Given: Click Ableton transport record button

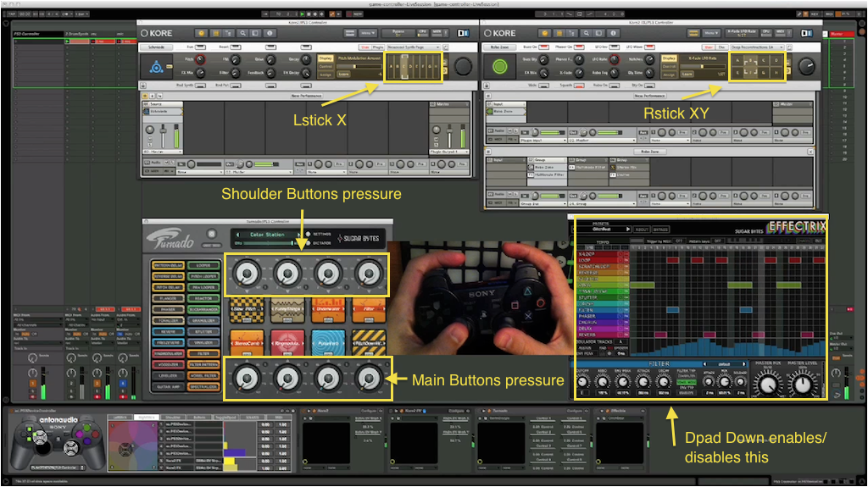Looking at the screenshot, I should click(316, 14).
